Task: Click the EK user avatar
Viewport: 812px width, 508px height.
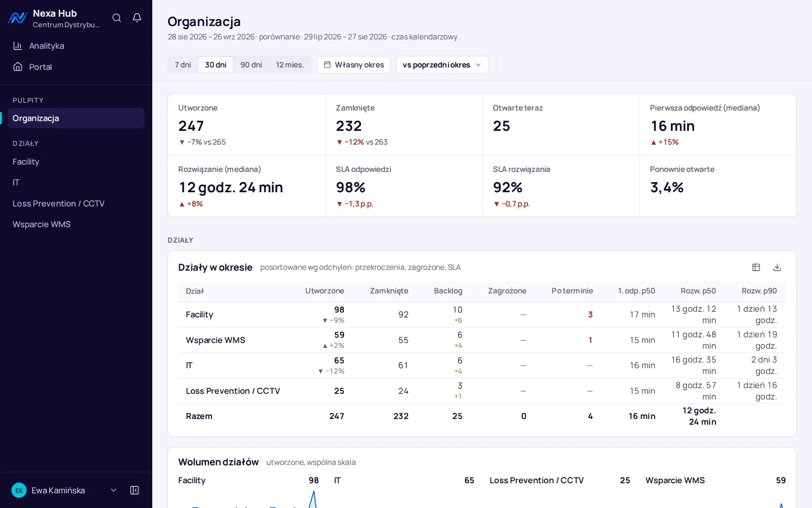Action: tap(19, 491)
